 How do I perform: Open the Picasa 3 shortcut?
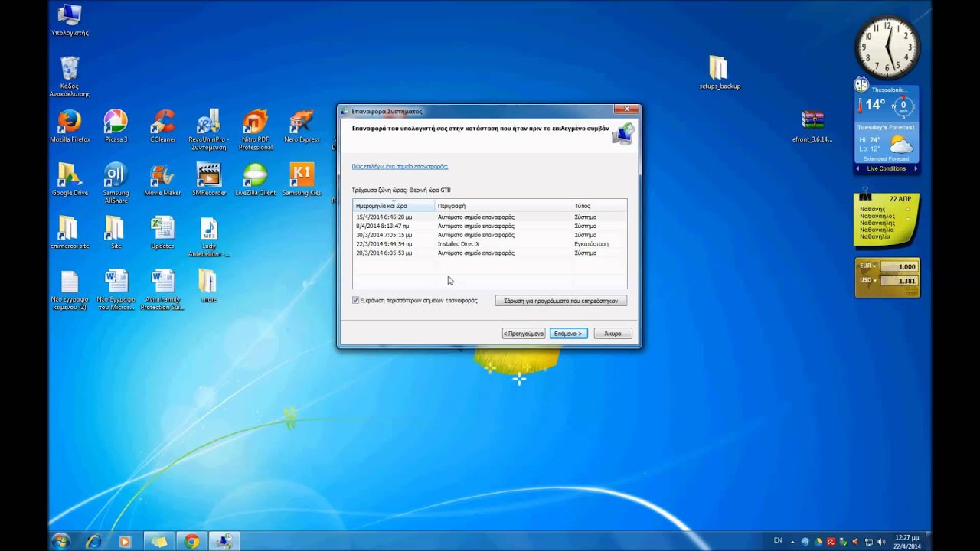(x=116, y=126)
